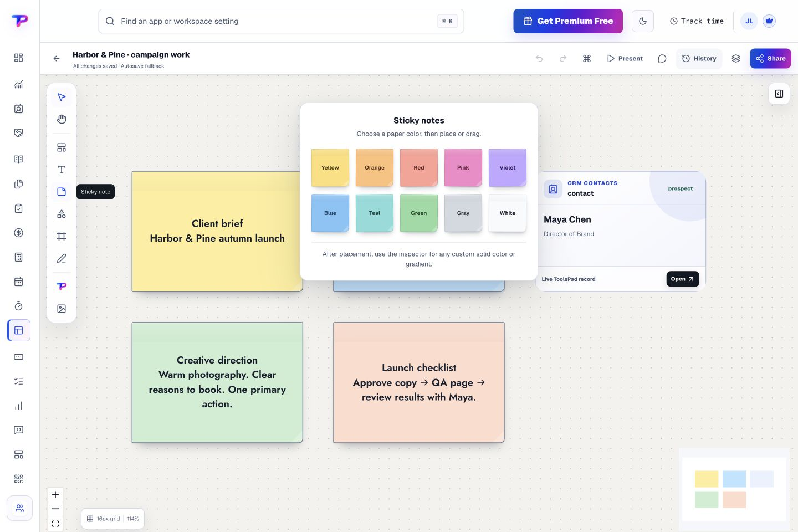Select the pointer tool in canvas toolbar
The height and width of the screenshot is (532, 798).
(62, 98)
